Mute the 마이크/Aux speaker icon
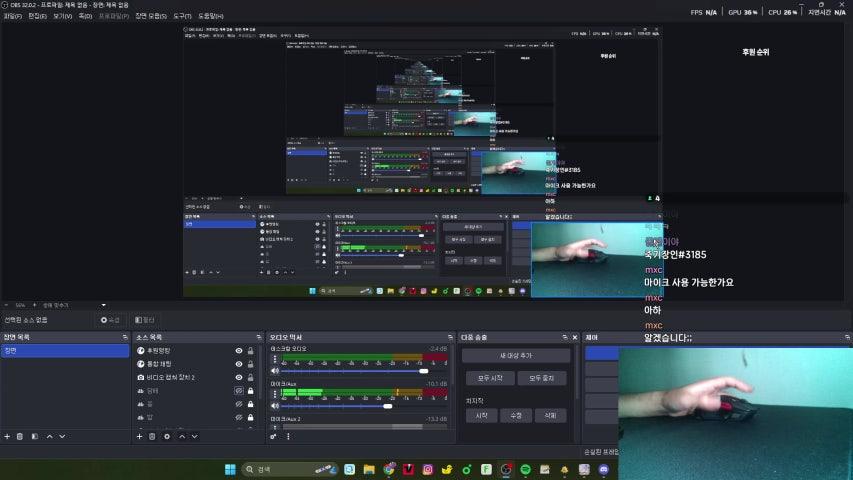 coord(275,406)
